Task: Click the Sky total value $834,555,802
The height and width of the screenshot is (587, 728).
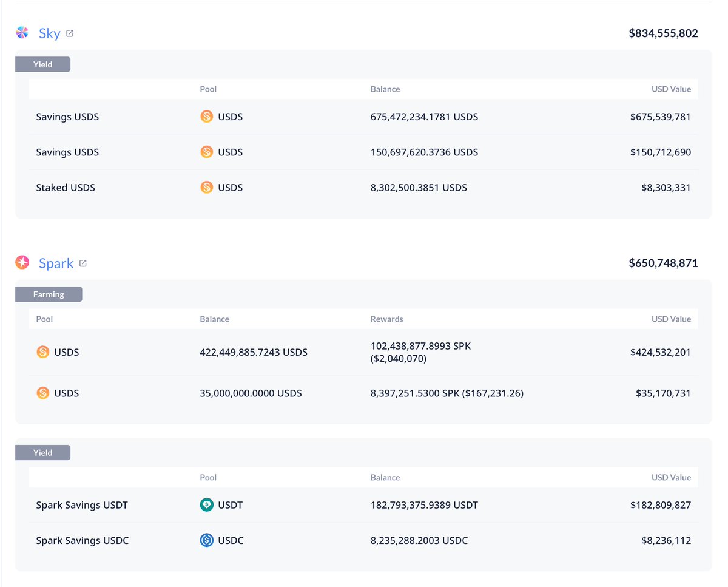Action: (663, 33)
